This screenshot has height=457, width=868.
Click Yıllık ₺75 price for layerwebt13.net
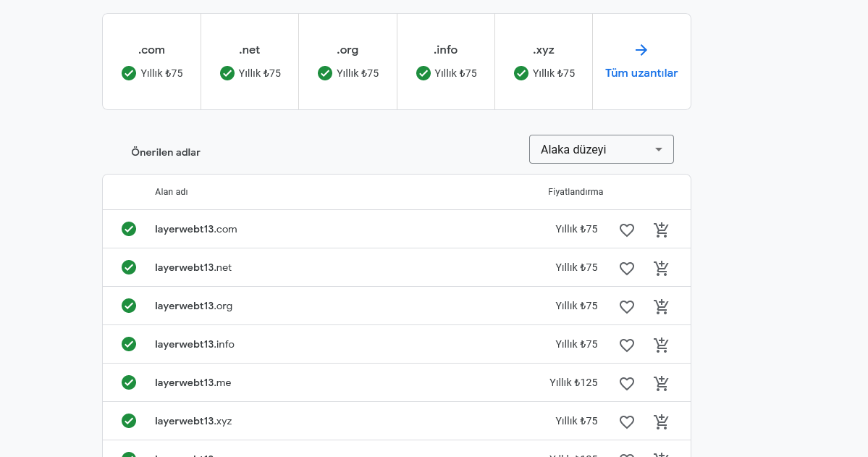[576, 267]
